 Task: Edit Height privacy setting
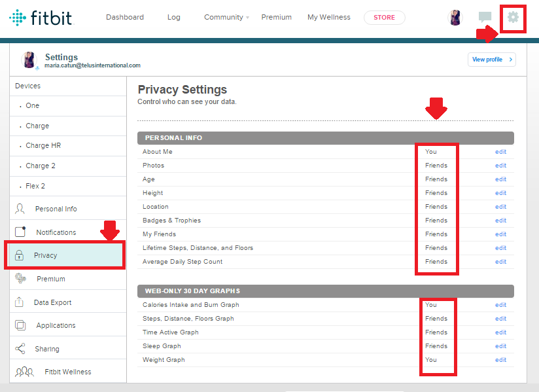pos(500,193)
